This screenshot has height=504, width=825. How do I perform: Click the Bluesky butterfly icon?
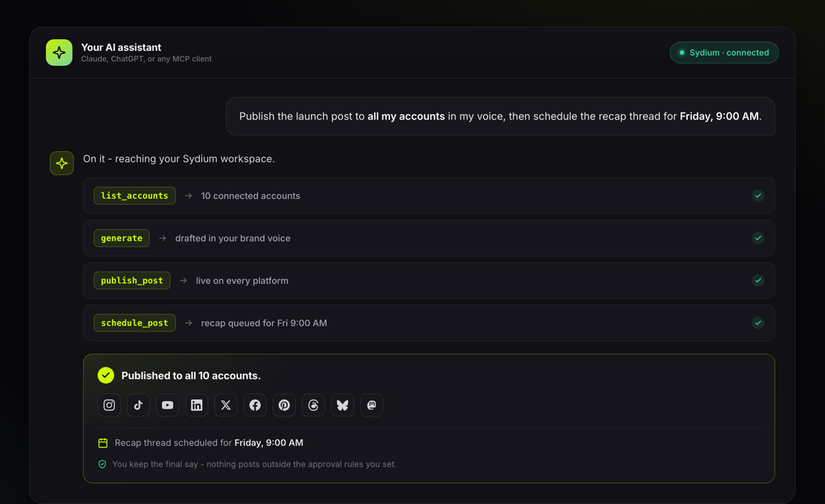[x=343, y=405]
